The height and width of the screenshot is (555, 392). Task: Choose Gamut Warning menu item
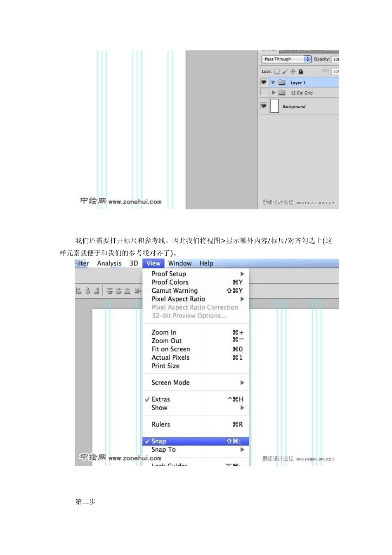click(x=196, y=291)
